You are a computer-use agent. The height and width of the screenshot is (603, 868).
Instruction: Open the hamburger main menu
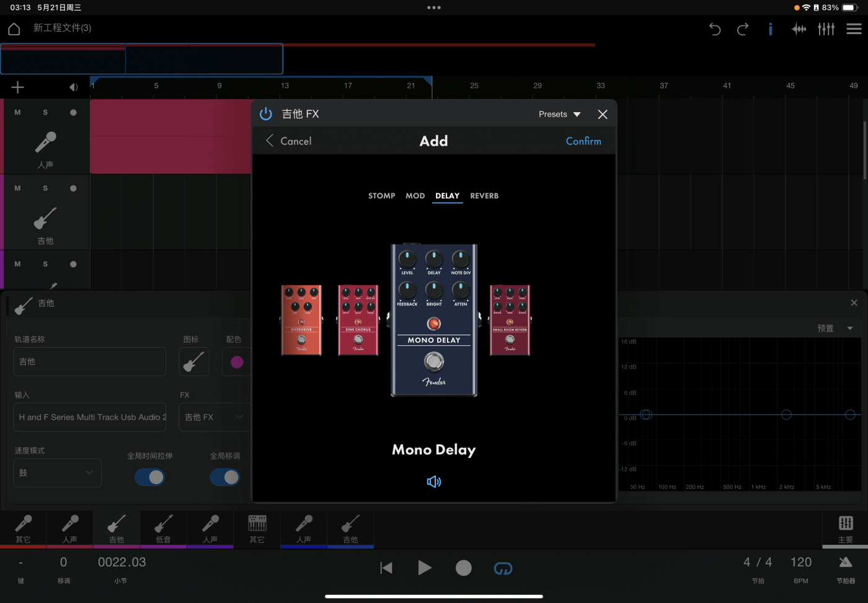tap(854, 29)
